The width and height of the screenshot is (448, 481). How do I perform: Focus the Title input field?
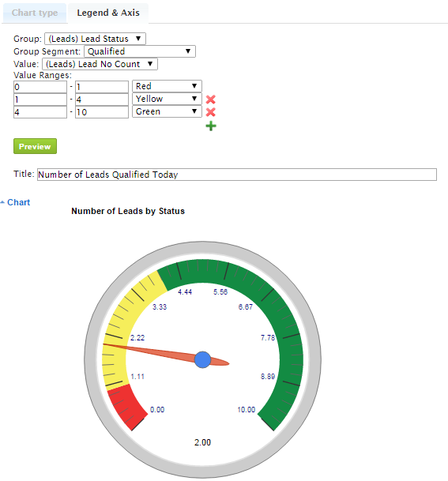pos(237,175)
